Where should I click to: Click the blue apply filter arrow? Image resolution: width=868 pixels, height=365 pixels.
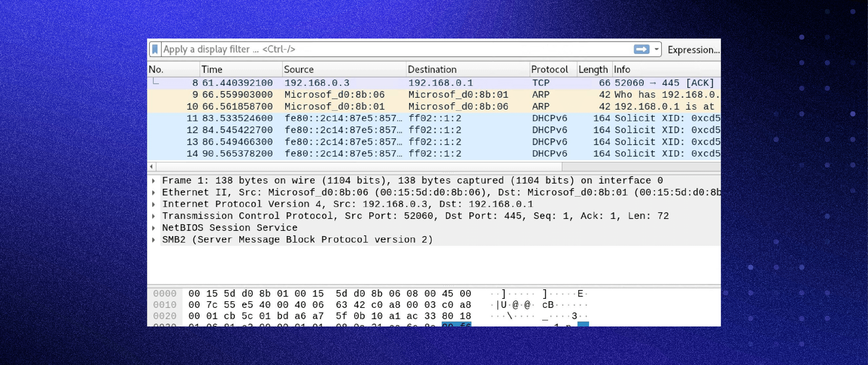[641, 49]
